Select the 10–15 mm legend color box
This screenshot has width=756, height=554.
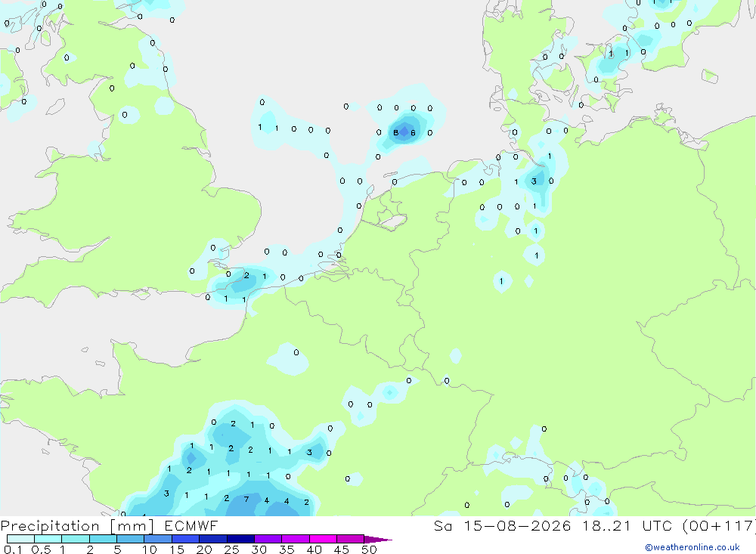click(158, 539)
